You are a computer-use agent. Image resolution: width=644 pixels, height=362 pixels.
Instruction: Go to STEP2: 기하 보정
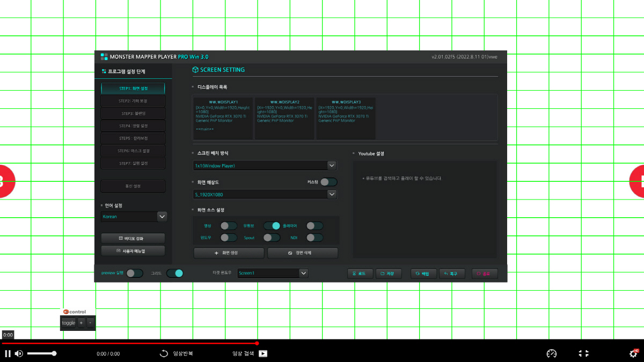pyautogui.click(x=133, y=101)
